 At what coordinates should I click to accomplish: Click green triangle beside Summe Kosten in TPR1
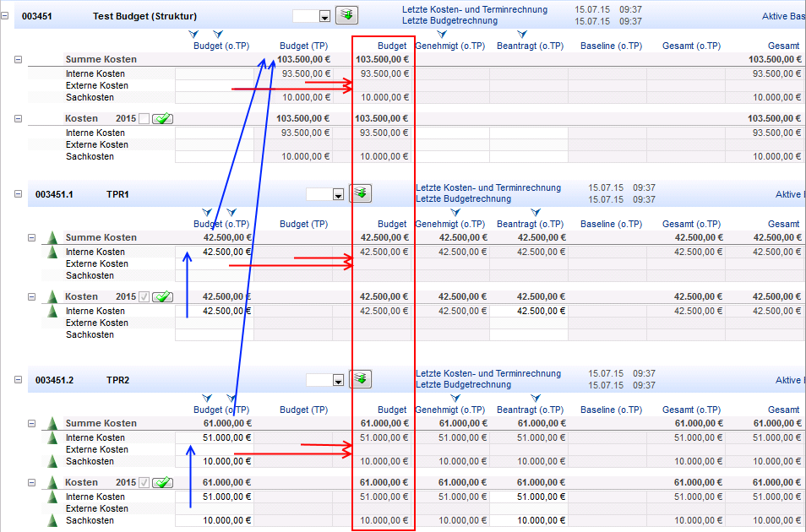[x=52, y=237]
